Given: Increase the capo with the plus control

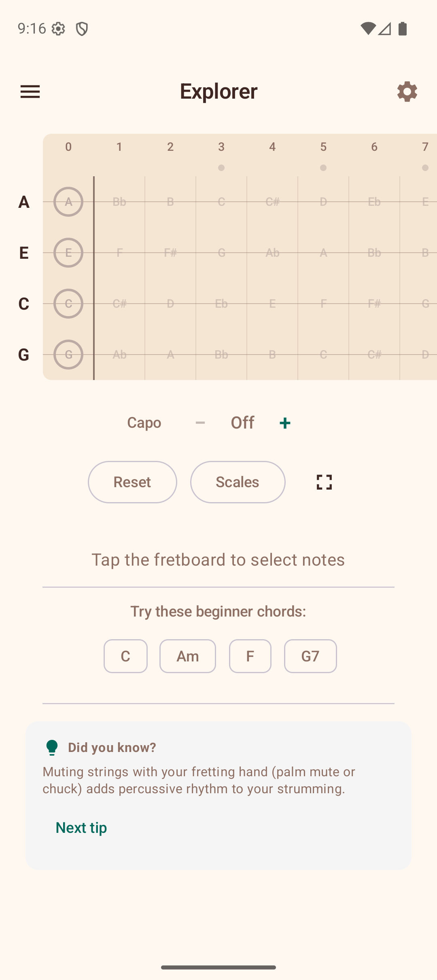Looking at the screenshot, I should 284,422.
